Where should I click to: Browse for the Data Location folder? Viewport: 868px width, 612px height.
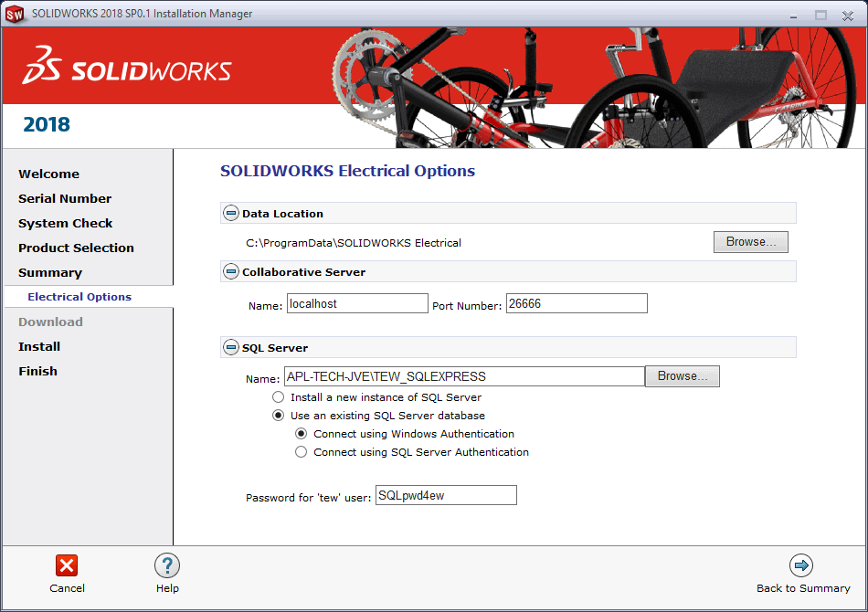tap(750, 242)
